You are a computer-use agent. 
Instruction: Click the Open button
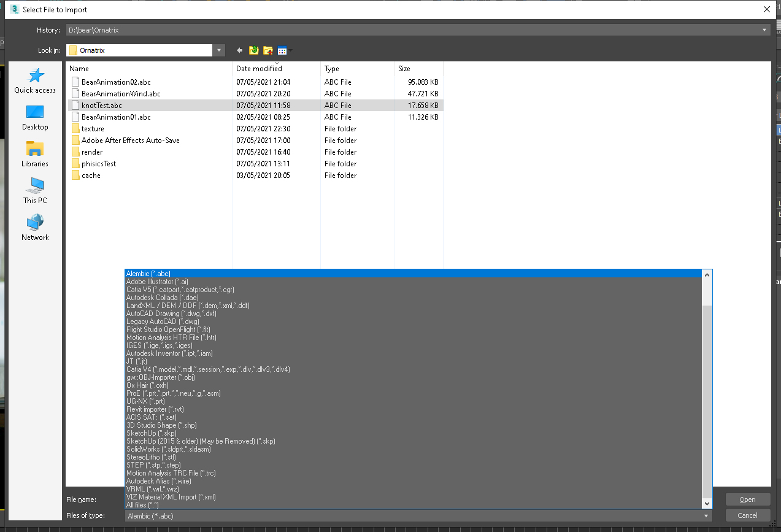(747, 499)
